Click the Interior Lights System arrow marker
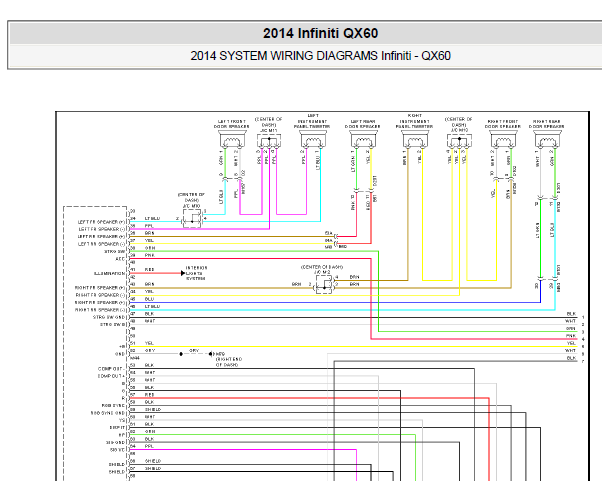This screenshot has width=602, height=481. (x=183, y=273)
